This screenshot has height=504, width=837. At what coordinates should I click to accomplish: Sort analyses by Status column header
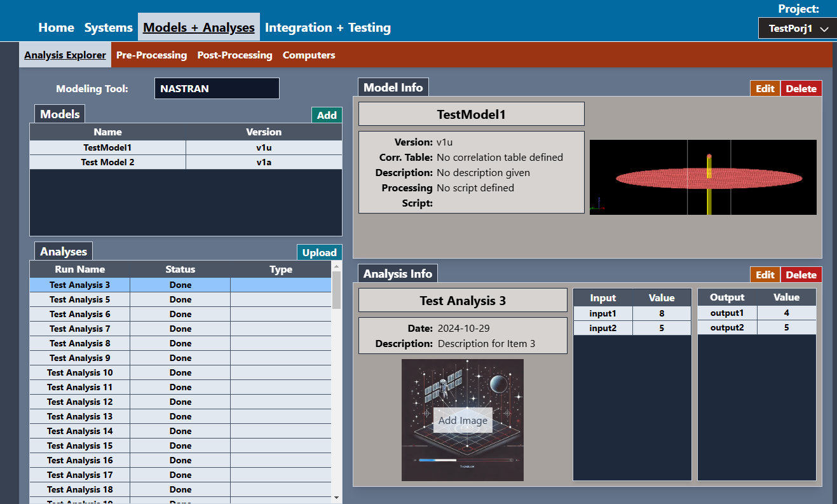[180, 269]
